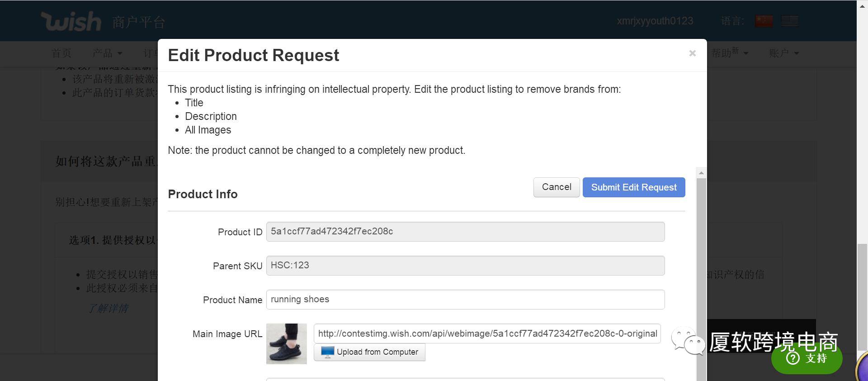Screen dimensions: 868x381
Task: Switch language with the Chinese flag icon
Action: [764, 21]
